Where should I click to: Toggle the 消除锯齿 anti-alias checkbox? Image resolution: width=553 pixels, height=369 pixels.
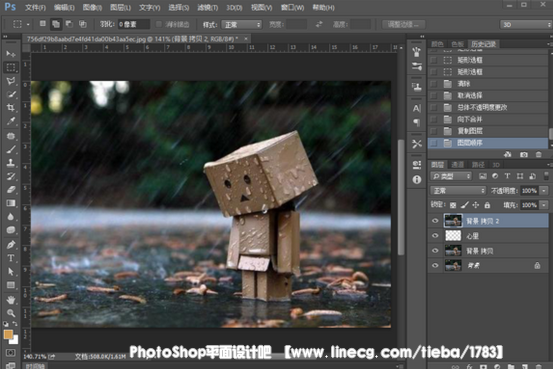[159, 24]
